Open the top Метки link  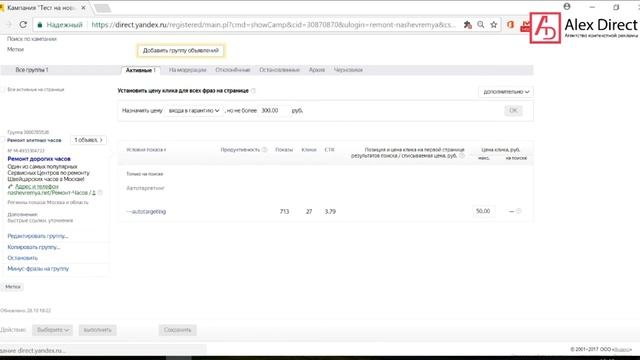point(16,49)
